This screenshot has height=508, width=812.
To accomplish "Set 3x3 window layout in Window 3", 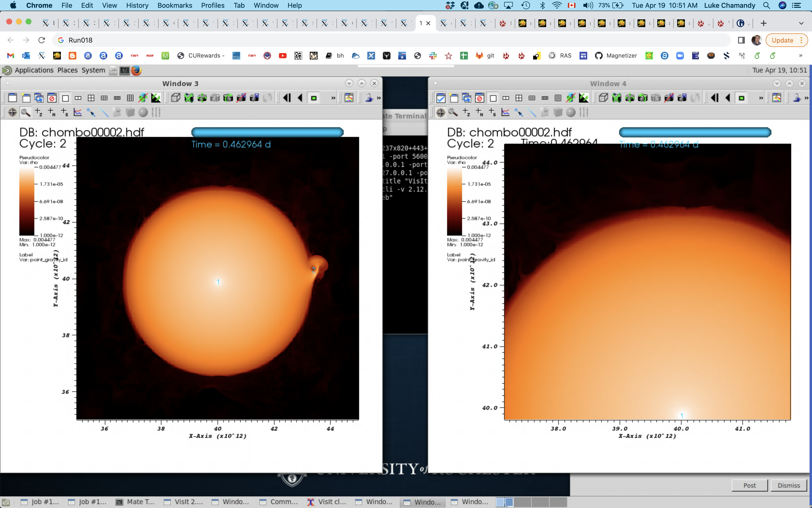I will [x=130, y=98].
